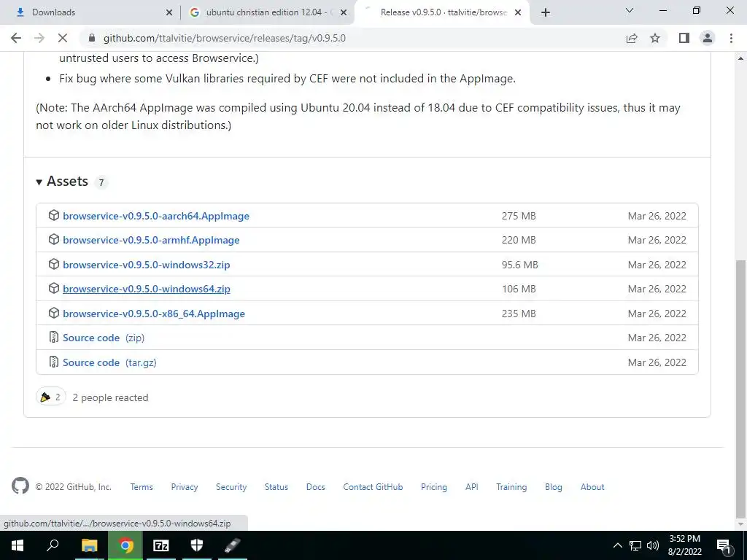747x560 pixels.
Task: Bookmark this page with the star icon
Action: [655, 38]
